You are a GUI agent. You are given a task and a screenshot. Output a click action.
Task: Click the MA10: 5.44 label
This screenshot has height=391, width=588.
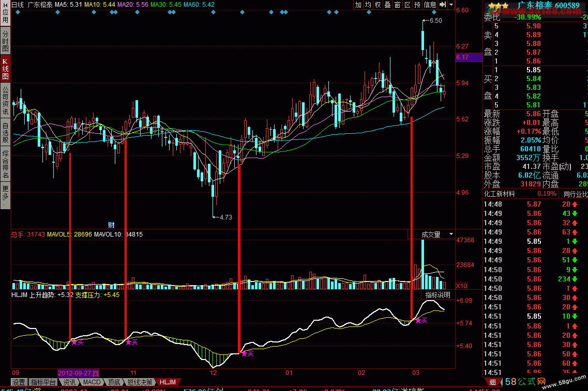coord(99,5)
